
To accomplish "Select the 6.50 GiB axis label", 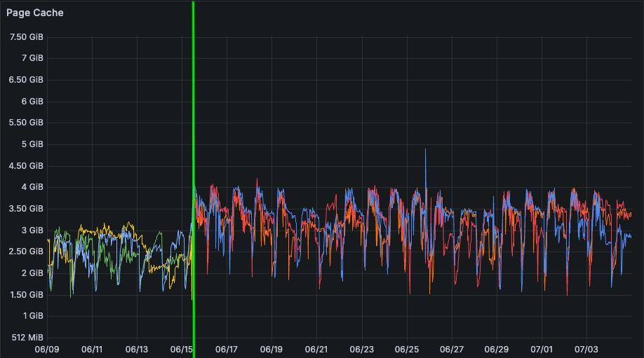I will click(x=26, y=80).
